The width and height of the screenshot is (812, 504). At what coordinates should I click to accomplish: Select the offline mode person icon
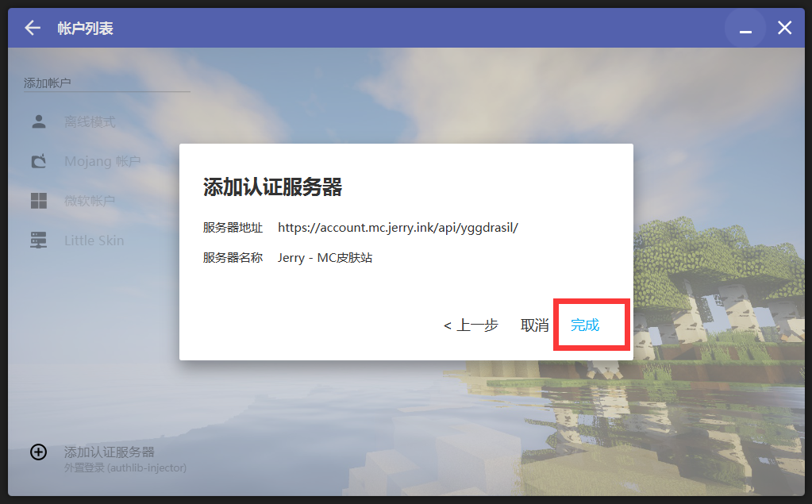pyautogui.click(x=38, y=121)
